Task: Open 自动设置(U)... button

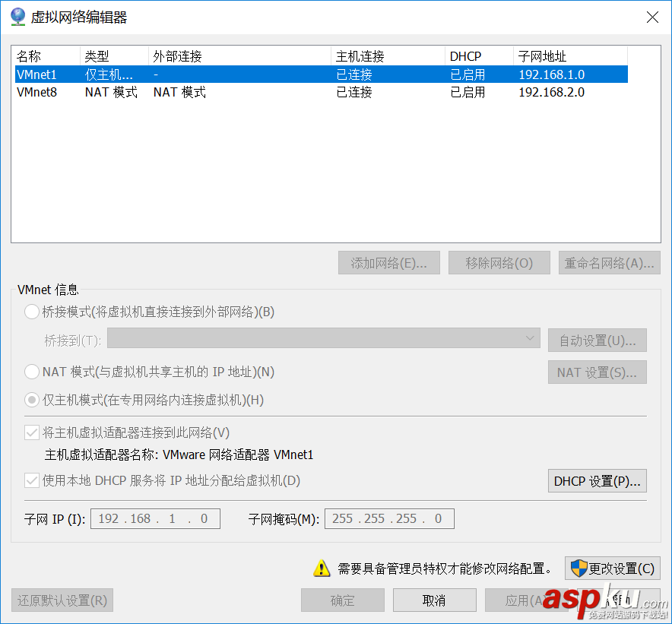Action: (x=597, y=341)
